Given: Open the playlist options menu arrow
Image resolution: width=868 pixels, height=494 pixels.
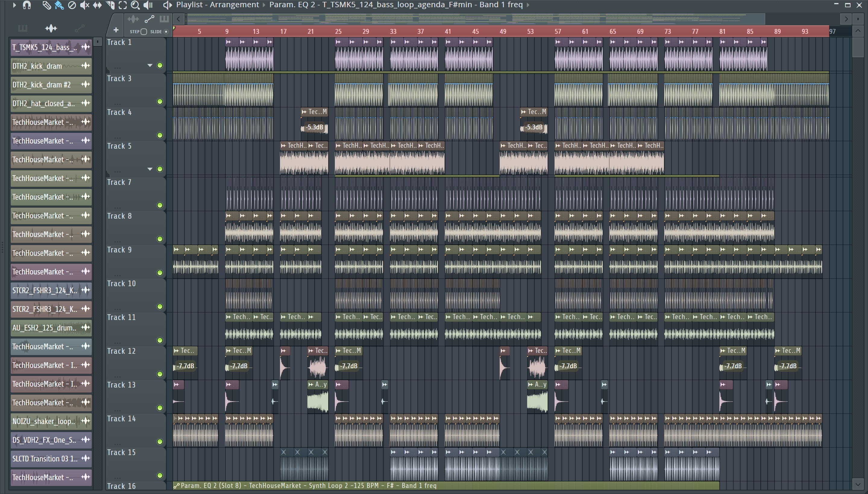Looking at the screenshot, I should point(14,5).
